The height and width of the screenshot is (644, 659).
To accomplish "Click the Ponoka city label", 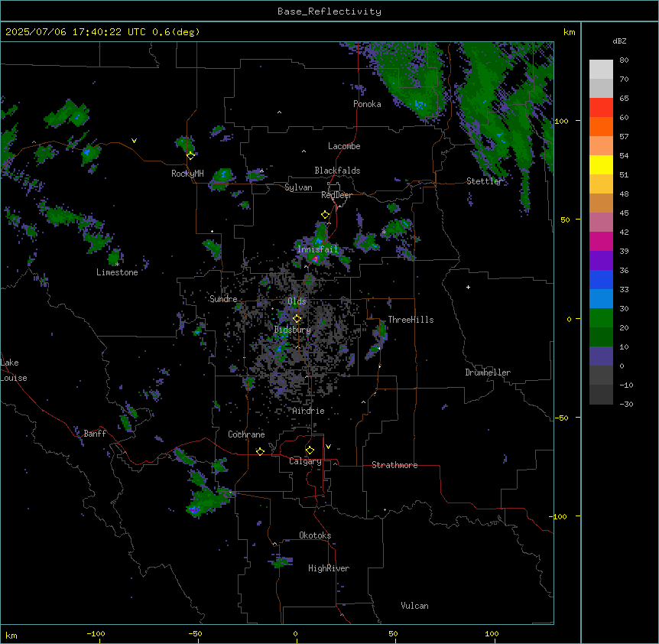I will [367, 104].
